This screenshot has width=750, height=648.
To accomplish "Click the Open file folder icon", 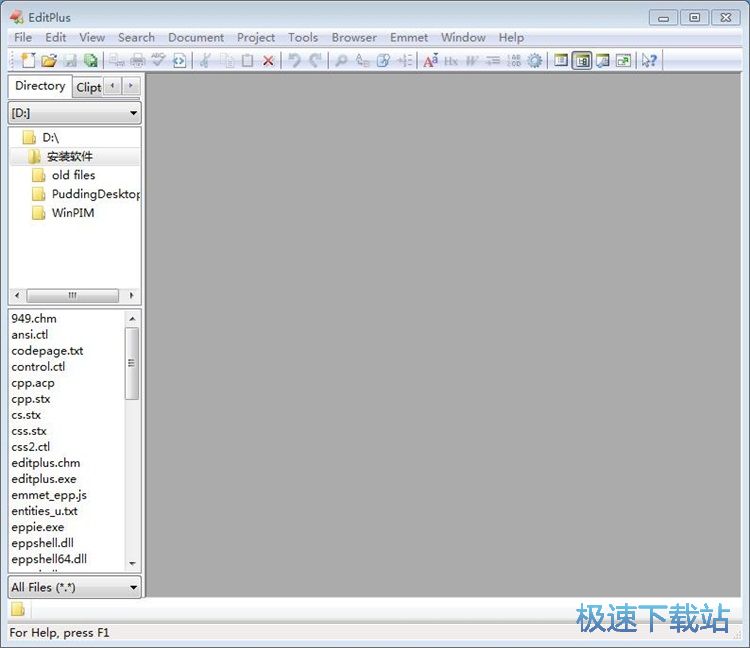I will [48, 61].
